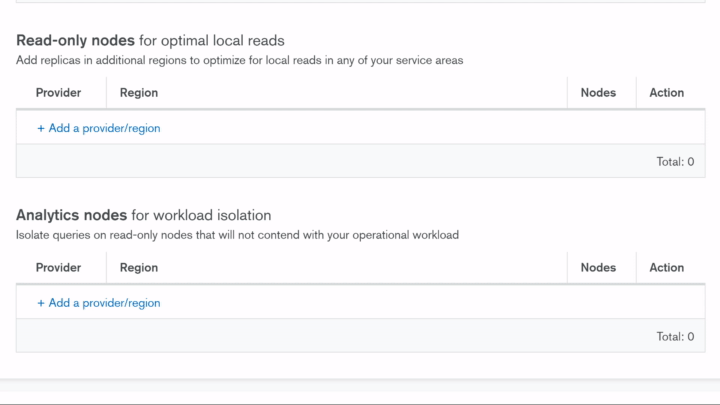Screen dimensions: 720x405
Task: Select Nodes column header in Analytics nodes table
Action: 598,268
